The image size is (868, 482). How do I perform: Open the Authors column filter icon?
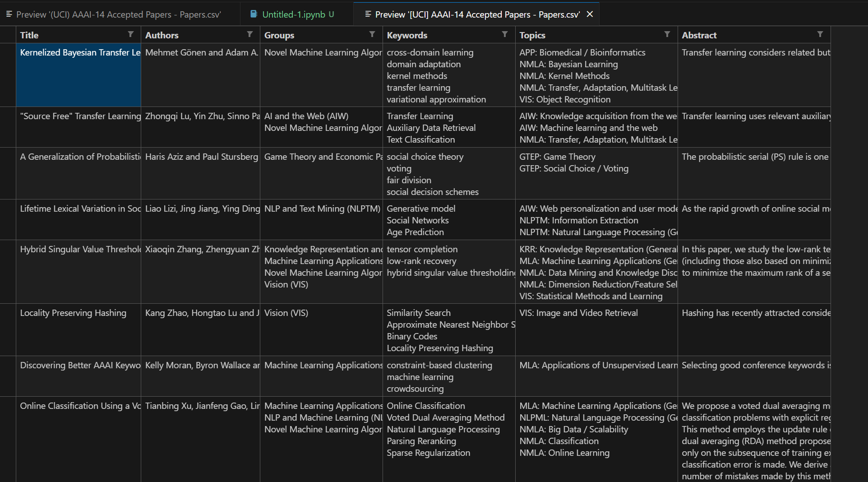coord(249,34)
